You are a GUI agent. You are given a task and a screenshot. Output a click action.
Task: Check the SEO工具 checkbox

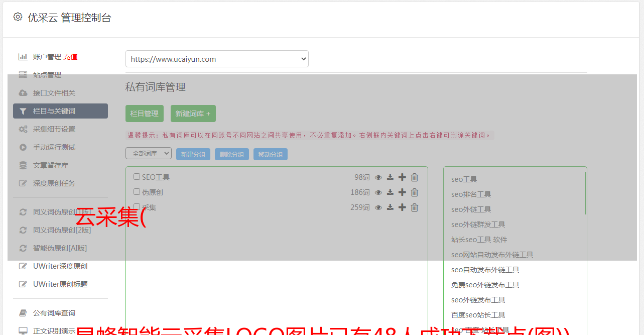[137, 177]
